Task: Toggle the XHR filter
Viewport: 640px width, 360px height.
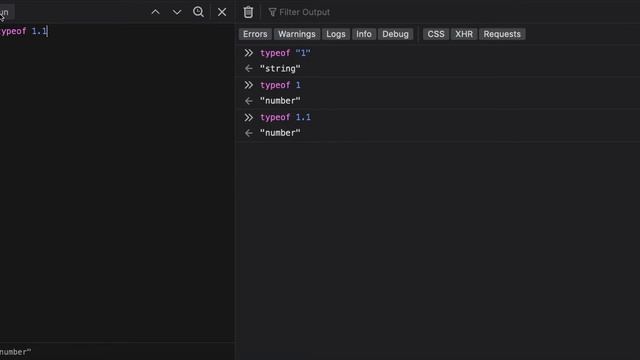Action: coord(464,34)
